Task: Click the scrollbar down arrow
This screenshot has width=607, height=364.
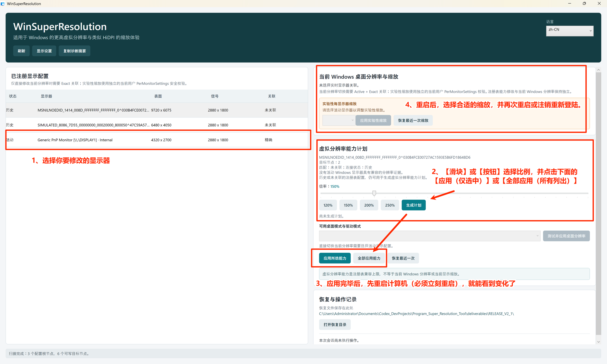Action: point(598,342)
